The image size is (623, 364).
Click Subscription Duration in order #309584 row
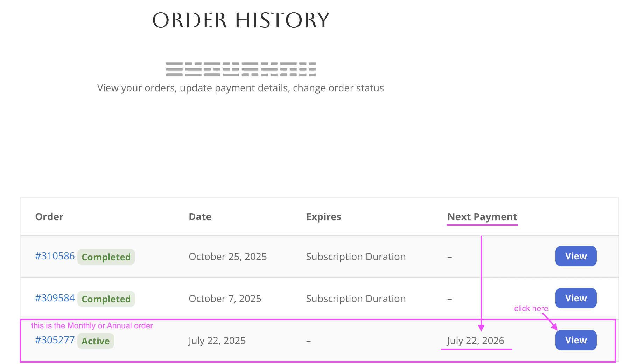pyautogui.click(x=356, y=299)
